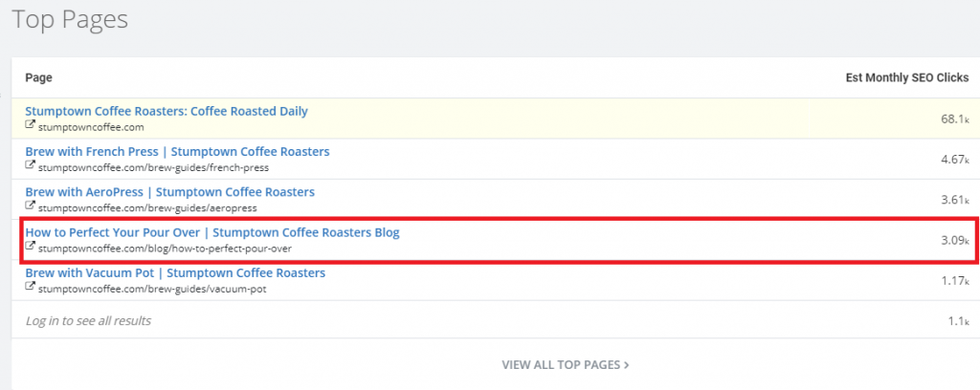
Task: Click the 1.17k clicks value
Action: (x=954, y=281)
